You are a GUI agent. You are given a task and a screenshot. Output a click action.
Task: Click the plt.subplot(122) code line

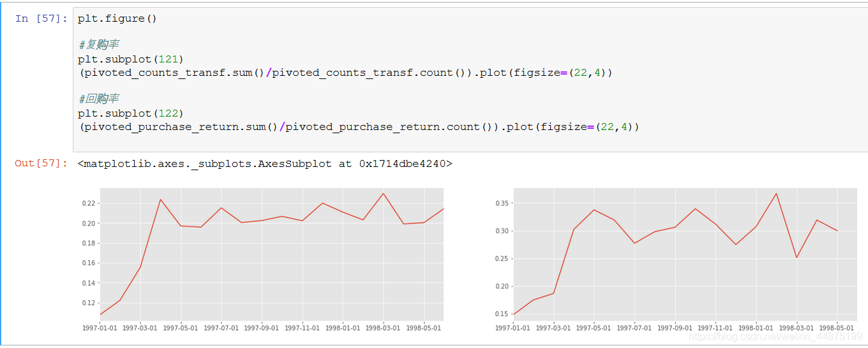pos(131,113)
